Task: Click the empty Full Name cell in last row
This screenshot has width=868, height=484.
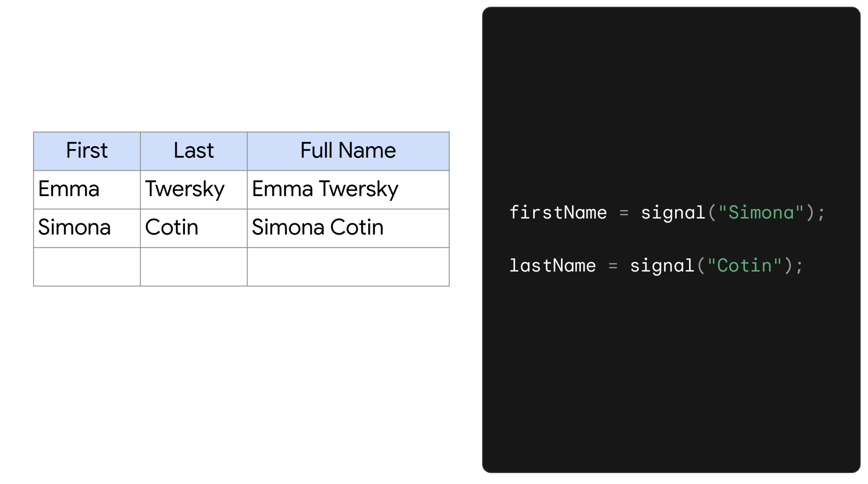Action: pos(348,267)
